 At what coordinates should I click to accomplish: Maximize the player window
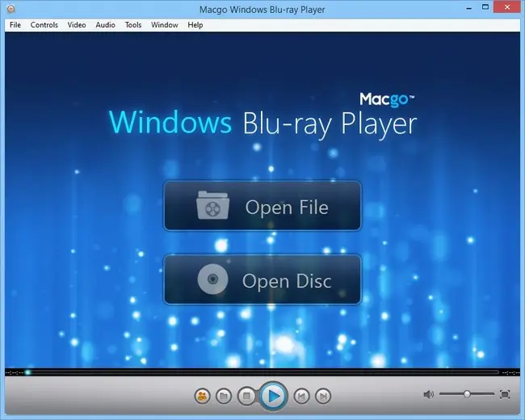pyautogui.click(x=485, y=7)
